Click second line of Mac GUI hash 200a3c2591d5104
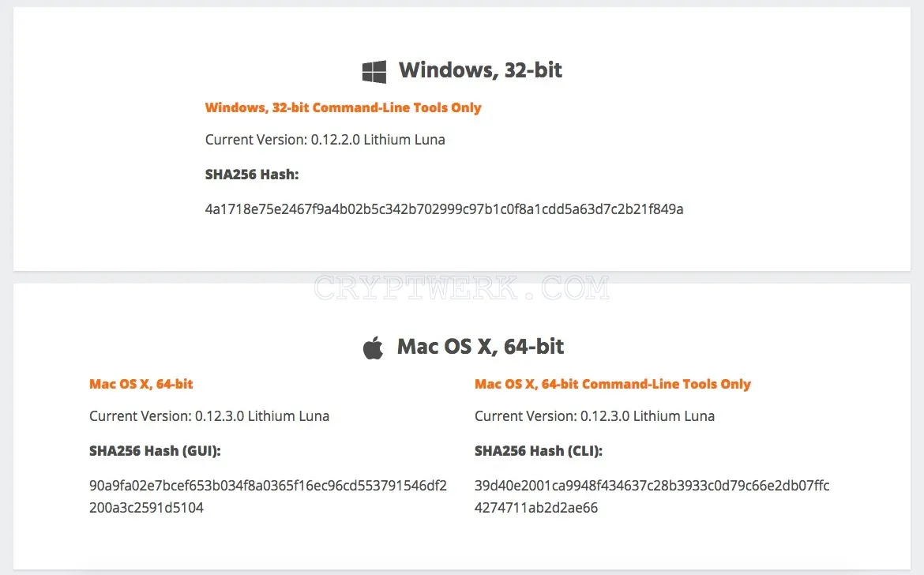 tap(146, 508)
